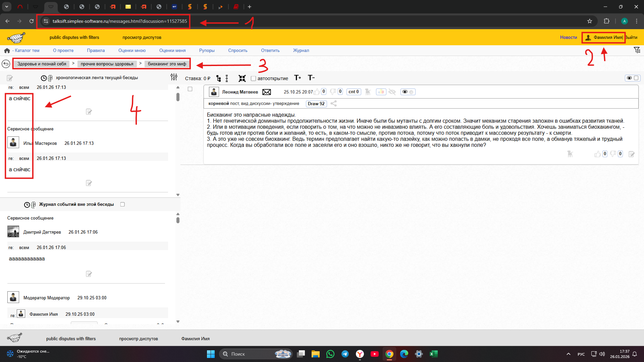This screenshot has width=644, height=362.
Task: Open the sliders settings icon above feed
Action: click(174, 77)
